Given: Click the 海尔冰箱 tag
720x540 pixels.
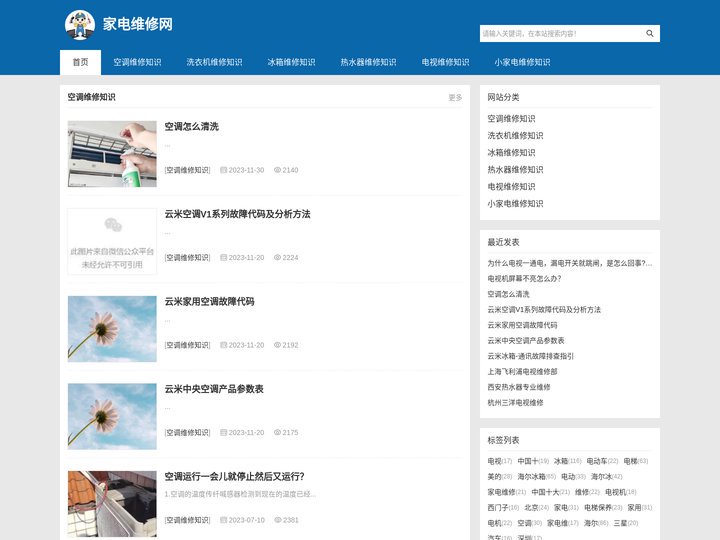Looking at the screenshot, I should [536, 477].
